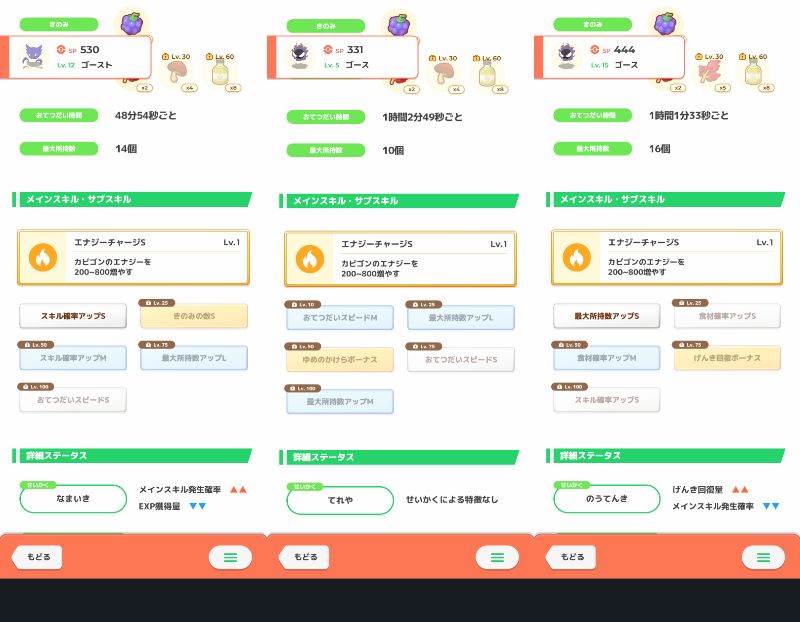This screenshot has height=622, width=800.
Task: Select 最大所持数アップL sub skill on SP 530 screen
Action: coord(194,358)
